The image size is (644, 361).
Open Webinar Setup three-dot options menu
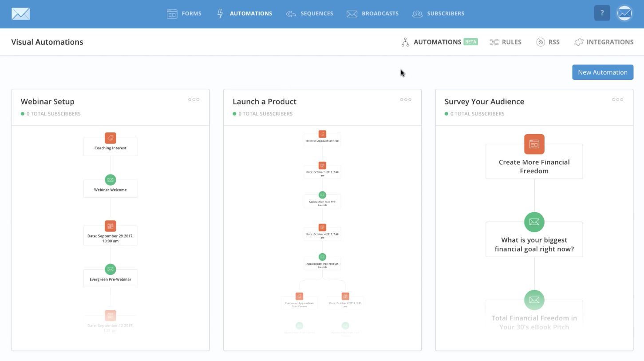pyautogui.click(x=194, y=99)
